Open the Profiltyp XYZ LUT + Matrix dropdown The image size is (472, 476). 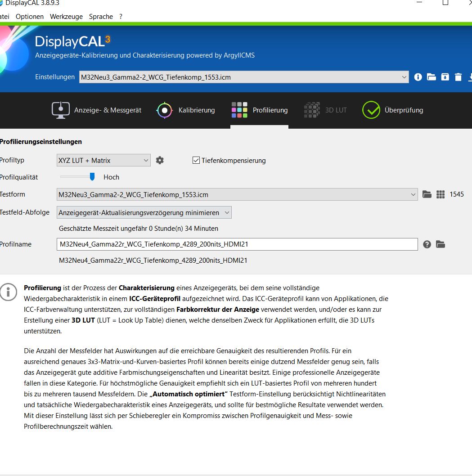tap(103, 160)
